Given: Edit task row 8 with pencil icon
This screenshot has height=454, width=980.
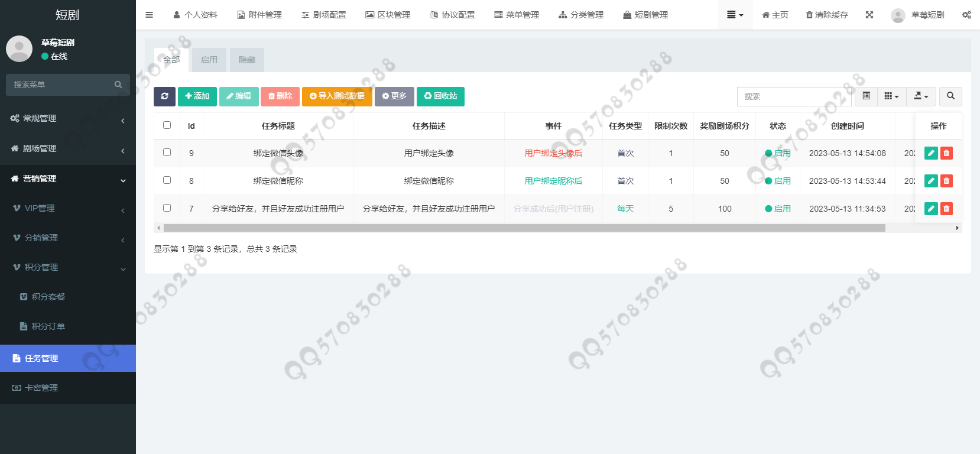Looking at the screenshot, I should coord(931,181).
